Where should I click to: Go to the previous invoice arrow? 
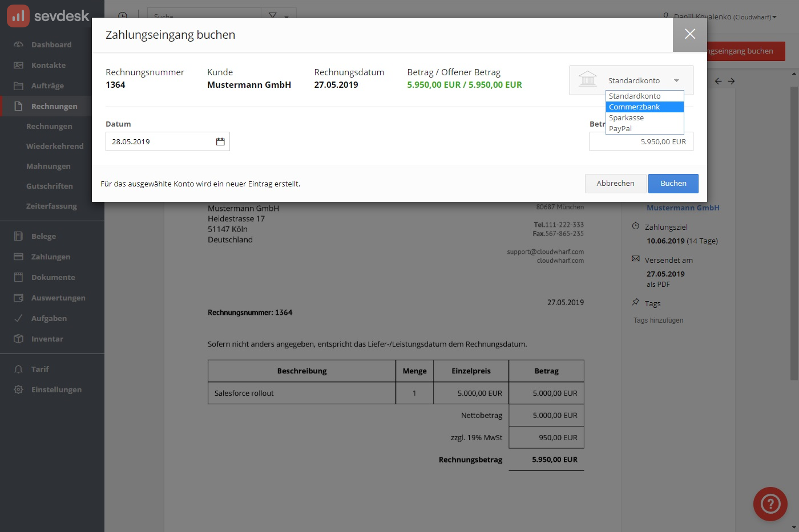pos(719,81)
